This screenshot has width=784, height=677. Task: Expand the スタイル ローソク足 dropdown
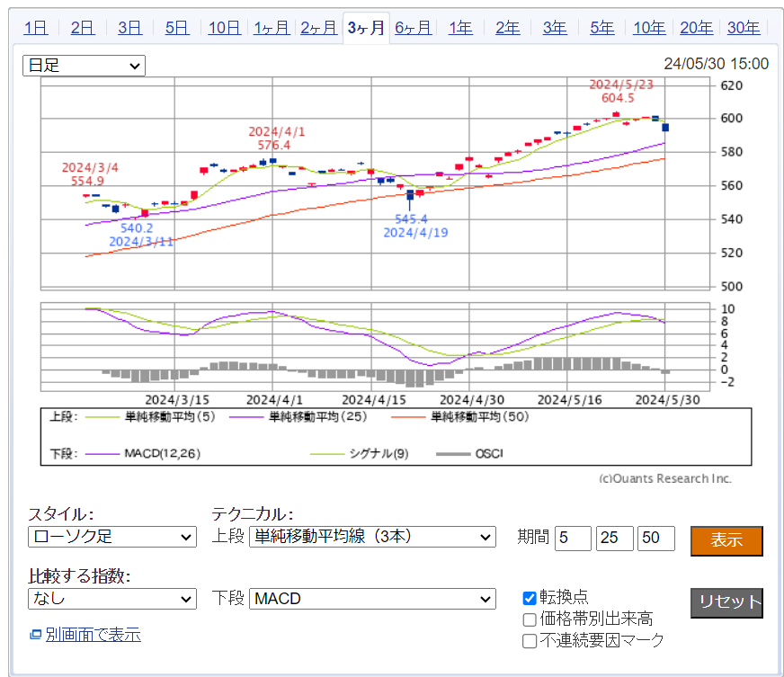tap(111, 538)
